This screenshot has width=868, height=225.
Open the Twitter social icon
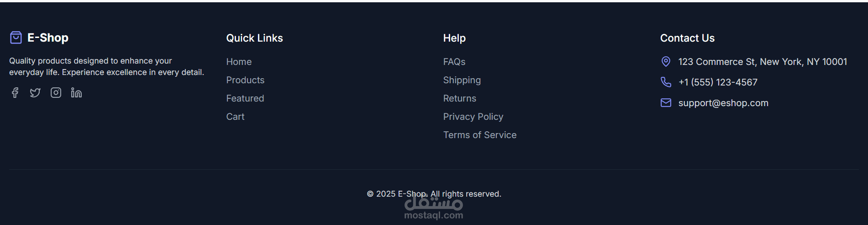pos(35,93)
